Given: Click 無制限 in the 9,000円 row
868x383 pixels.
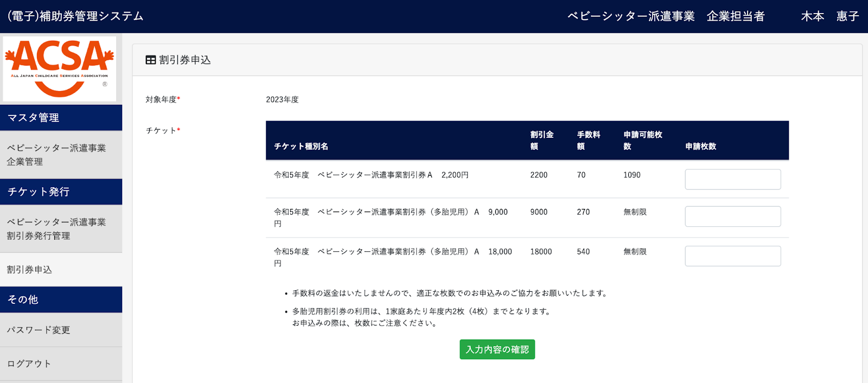Looking at the screenshot, I should click(635, 212).
